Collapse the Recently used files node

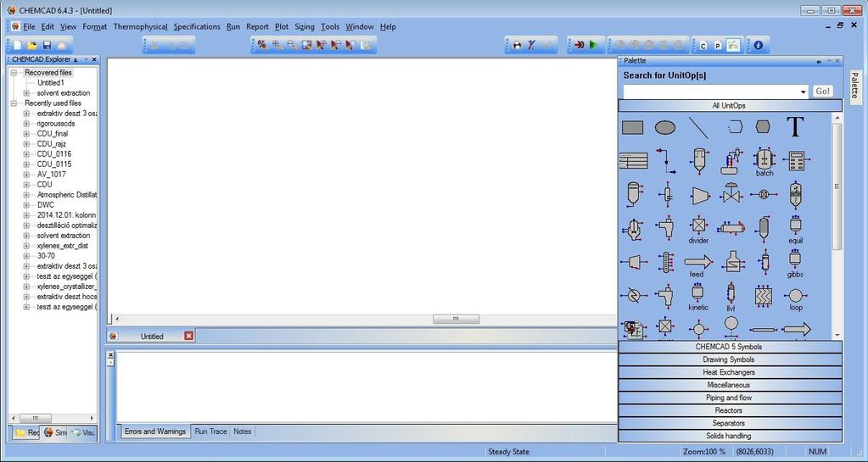click(14, 103)
